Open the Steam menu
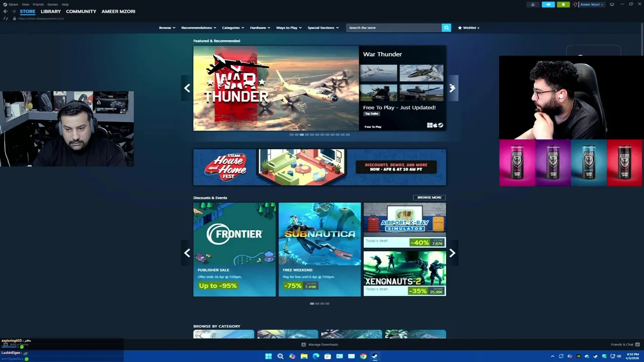Viewport: 644px width, 362px height. [11, 4]
